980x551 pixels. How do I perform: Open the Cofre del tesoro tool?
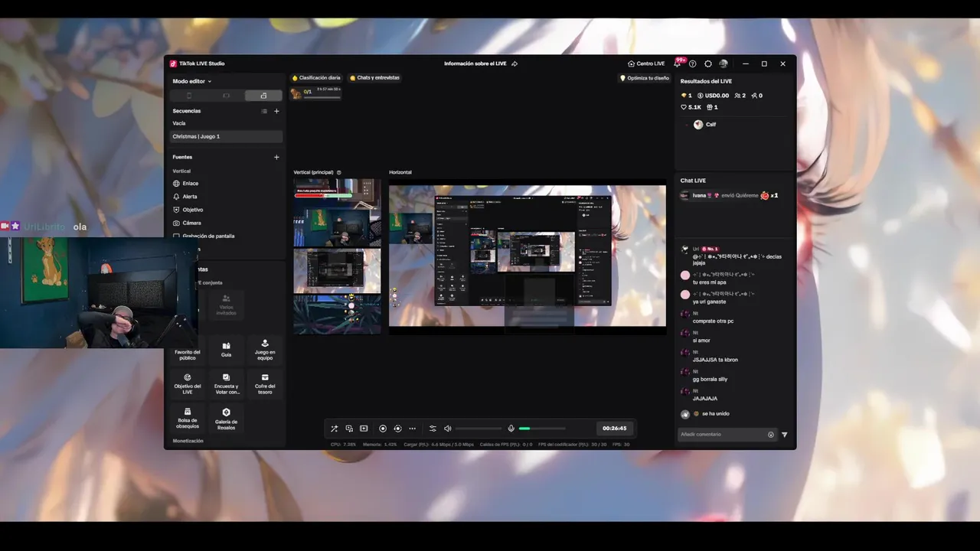pos(265,383)
